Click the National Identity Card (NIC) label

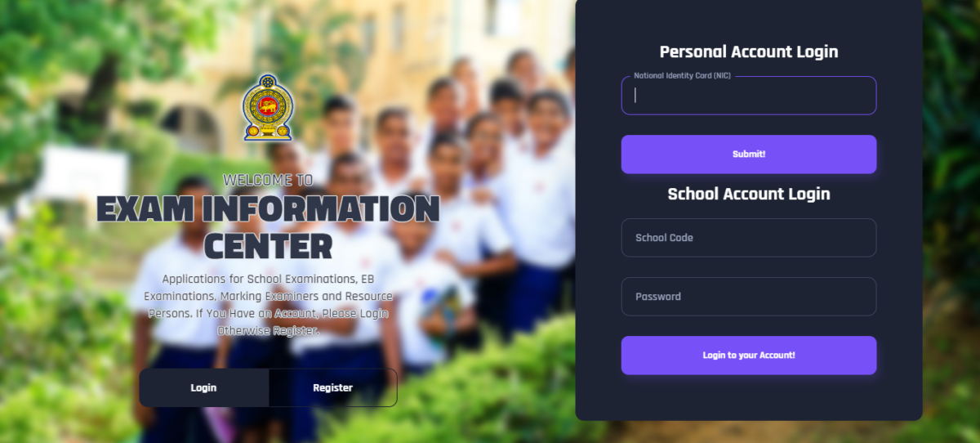tap(682, 76)
